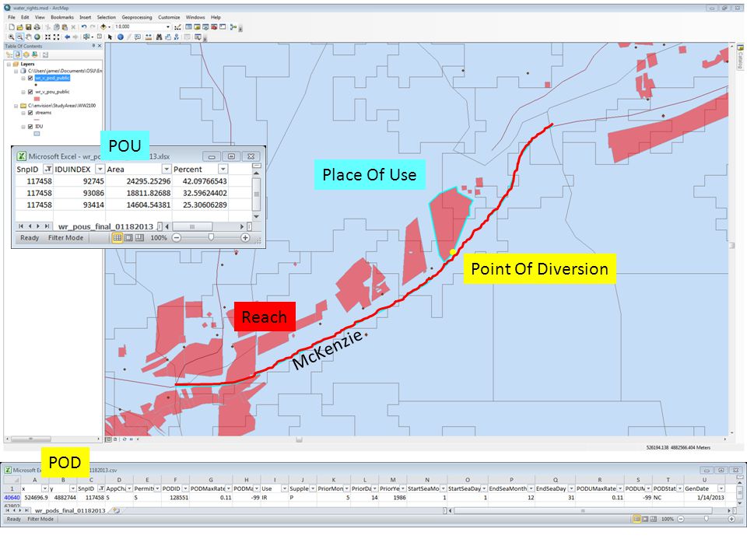Select cell 92745 in IDUINDEX column

pyautogui.click(x=79, y=181)
